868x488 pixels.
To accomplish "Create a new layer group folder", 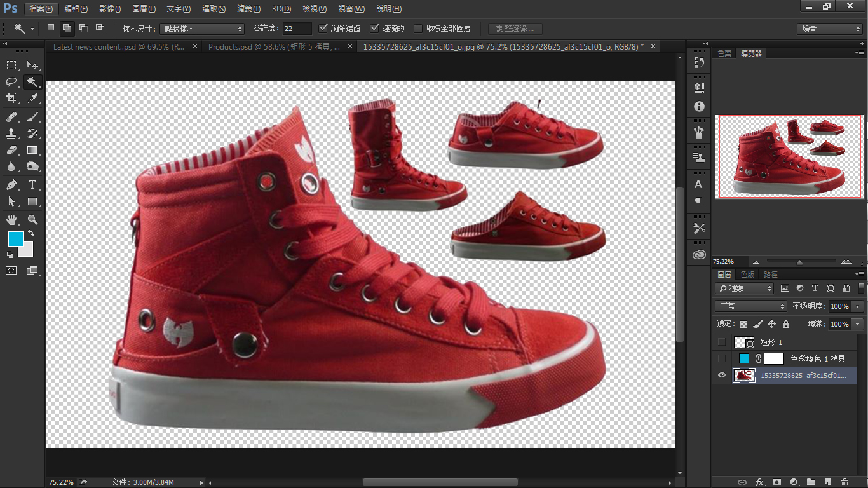I will pos(810,482).
